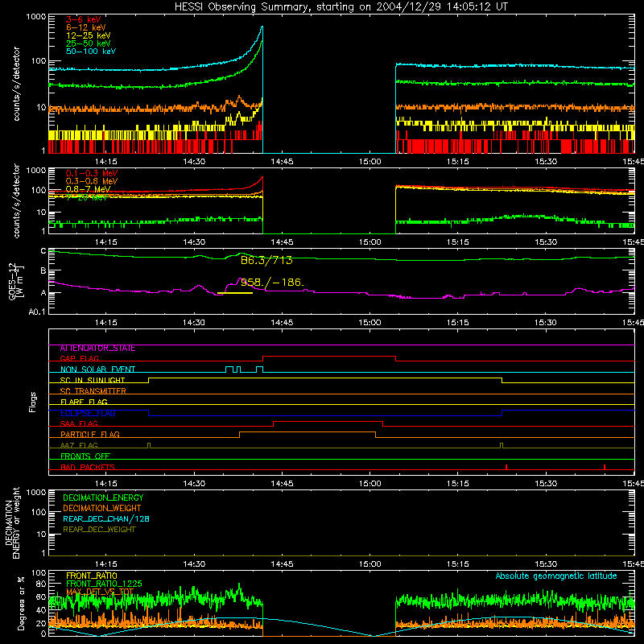Click the 958./-186. position annotation
Image resolution: width=644 pixels, height=644 pixels.
[x=272, y=283]
